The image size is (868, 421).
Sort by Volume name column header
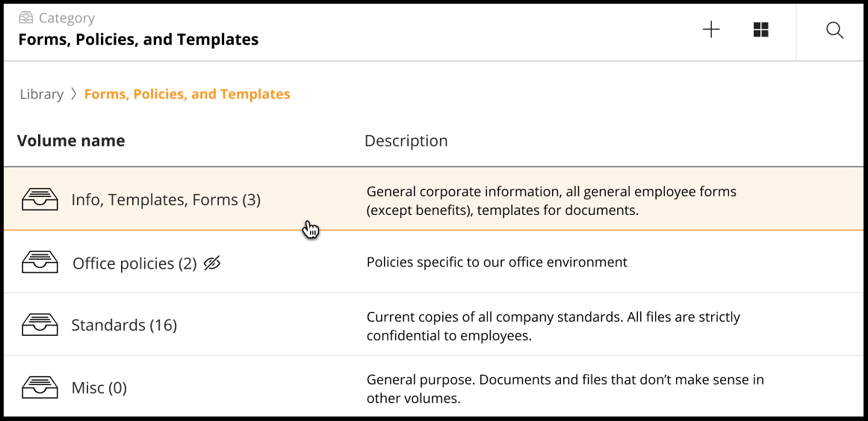pyautogui.click(x=71, y=140)
